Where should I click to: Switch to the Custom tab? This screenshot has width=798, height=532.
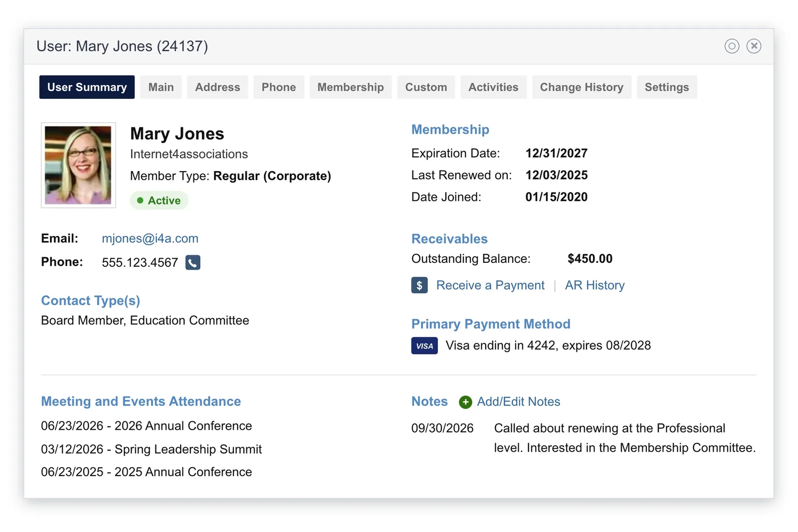coord(426,87)
